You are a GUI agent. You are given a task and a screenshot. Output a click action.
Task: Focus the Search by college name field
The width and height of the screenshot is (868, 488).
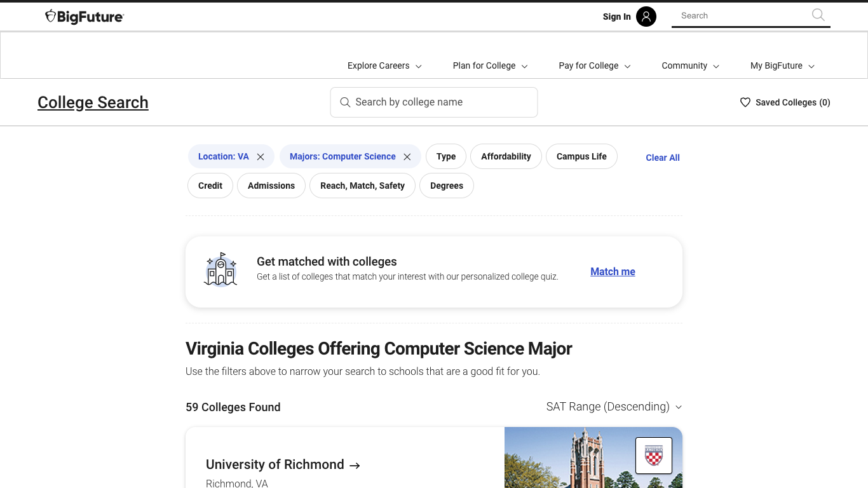[434, 102]
